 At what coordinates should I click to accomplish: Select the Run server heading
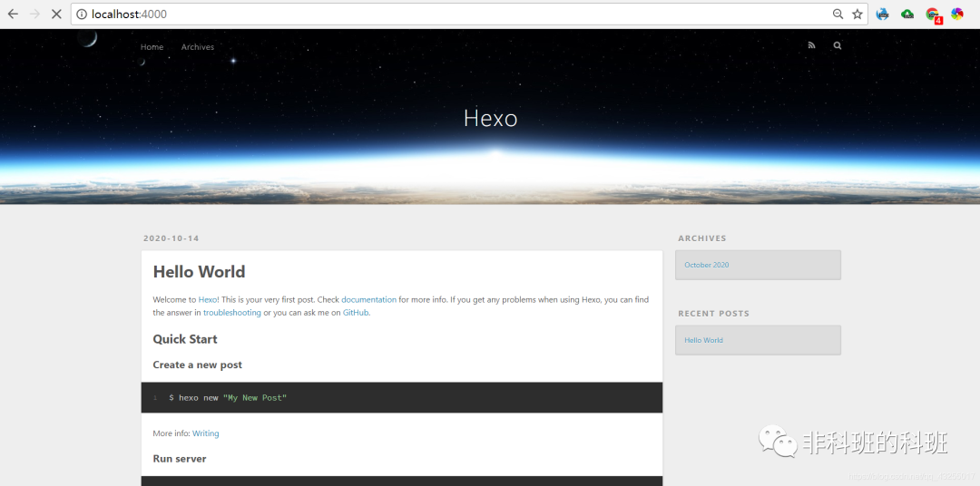tap(180, 459)
